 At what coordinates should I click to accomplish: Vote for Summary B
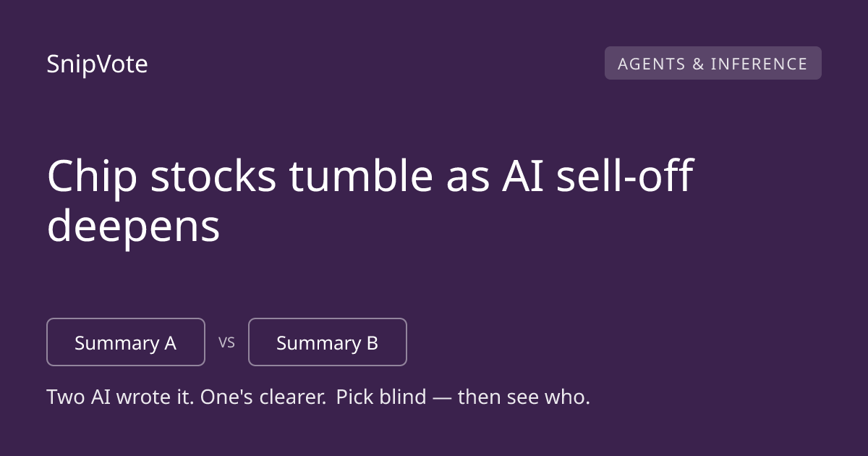[328, 342]
